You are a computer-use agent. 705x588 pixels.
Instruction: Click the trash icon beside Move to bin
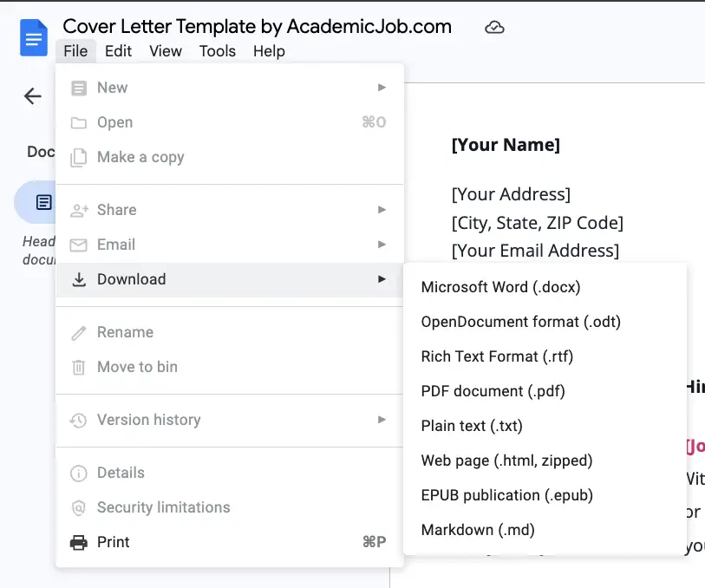point(77,367)
